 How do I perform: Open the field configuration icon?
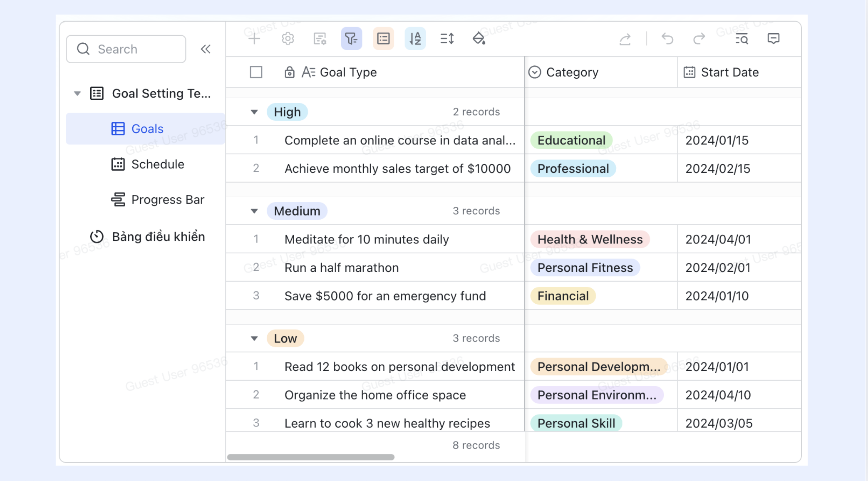(320, 39)
